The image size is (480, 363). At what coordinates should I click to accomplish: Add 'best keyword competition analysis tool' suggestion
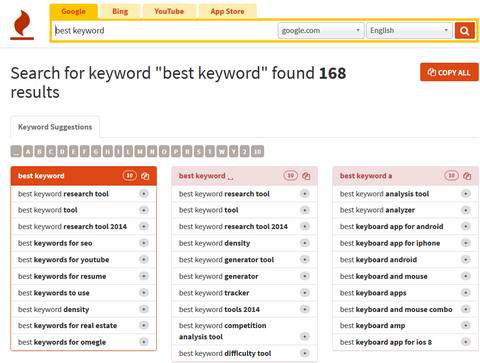coord(305,337)
